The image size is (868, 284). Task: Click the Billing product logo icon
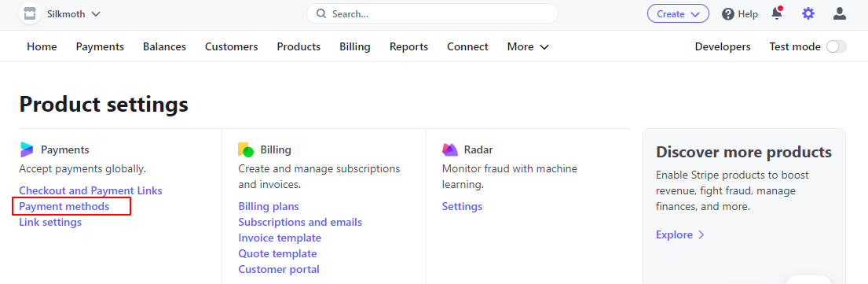tap(246, 149)
